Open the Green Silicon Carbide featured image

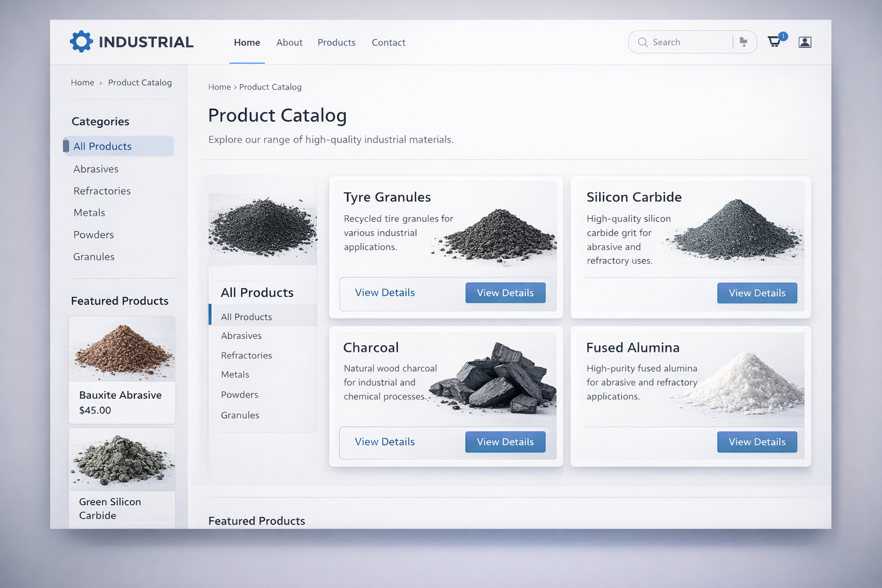122,460
